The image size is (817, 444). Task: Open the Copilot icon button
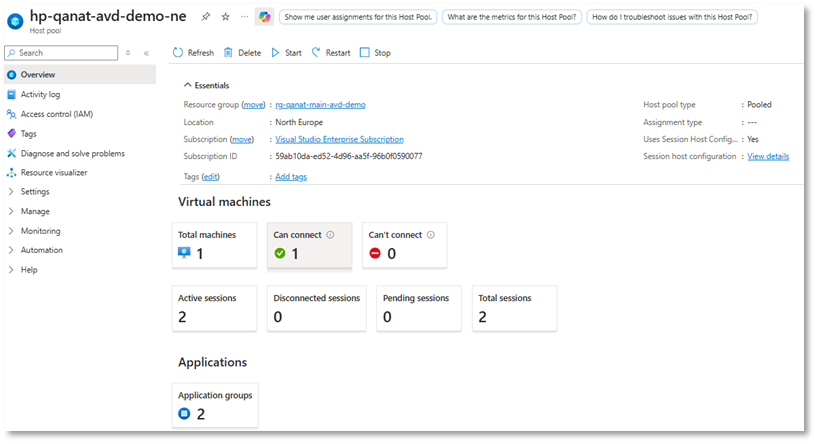pyautogui.click(x=264, y=17)
